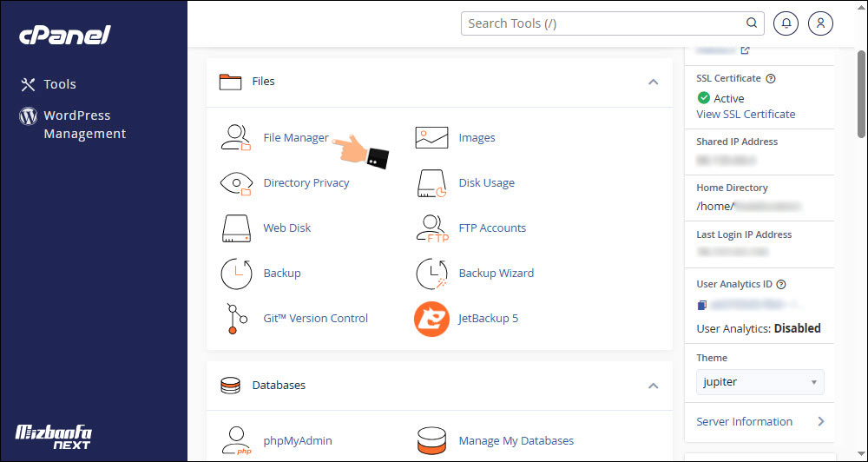The height and width of the screenshot is (462, 868).
Task: Copy the User Analytics ID
Action: (x=702, y=305)
